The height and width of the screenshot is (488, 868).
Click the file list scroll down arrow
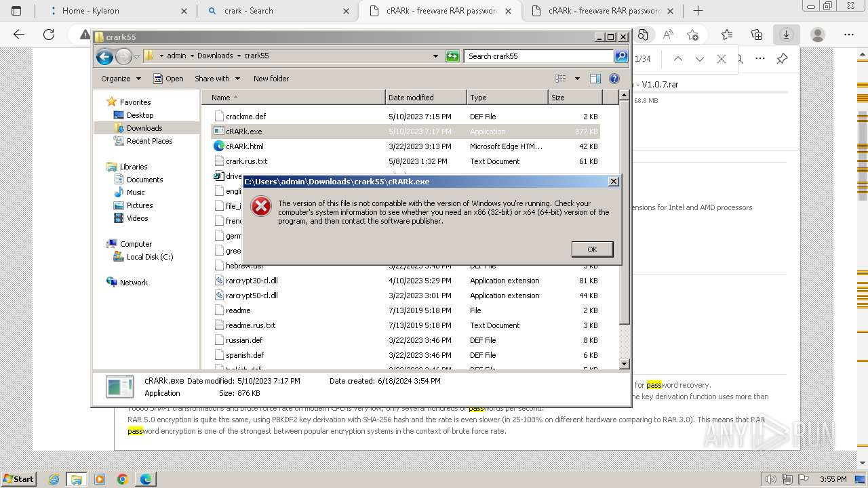(x=625, y=364)
